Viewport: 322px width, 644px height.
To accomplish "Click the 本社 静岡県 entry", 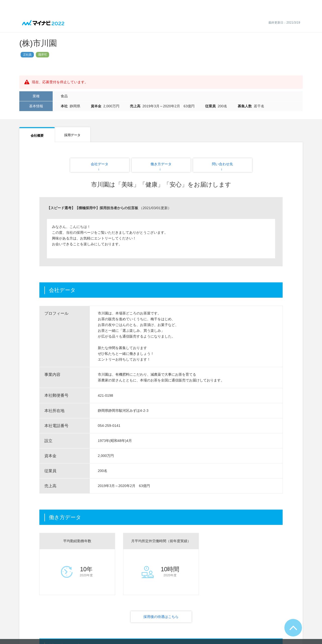I will 70,106.
